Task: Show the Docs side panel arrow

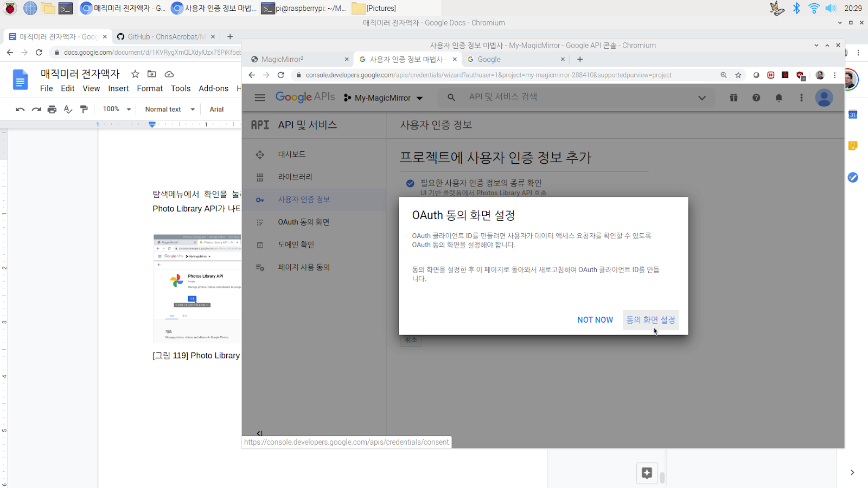Action: pyautogui.click(x=852, y=472)
